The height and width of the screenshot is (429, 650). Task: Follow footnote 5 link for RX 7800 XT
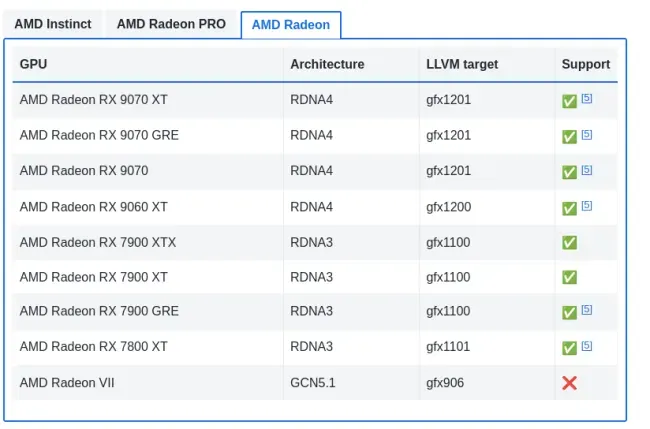coord(587,345)
